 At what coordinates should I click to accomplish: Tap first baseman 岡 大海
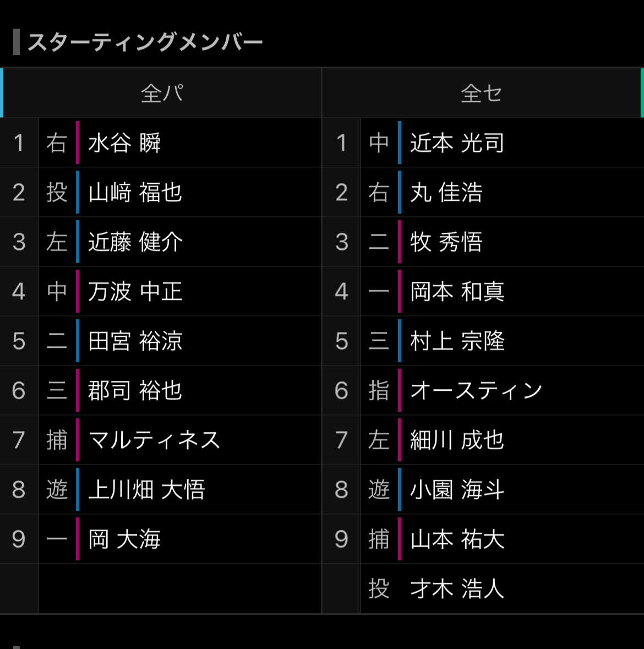[x=124, y=539]
